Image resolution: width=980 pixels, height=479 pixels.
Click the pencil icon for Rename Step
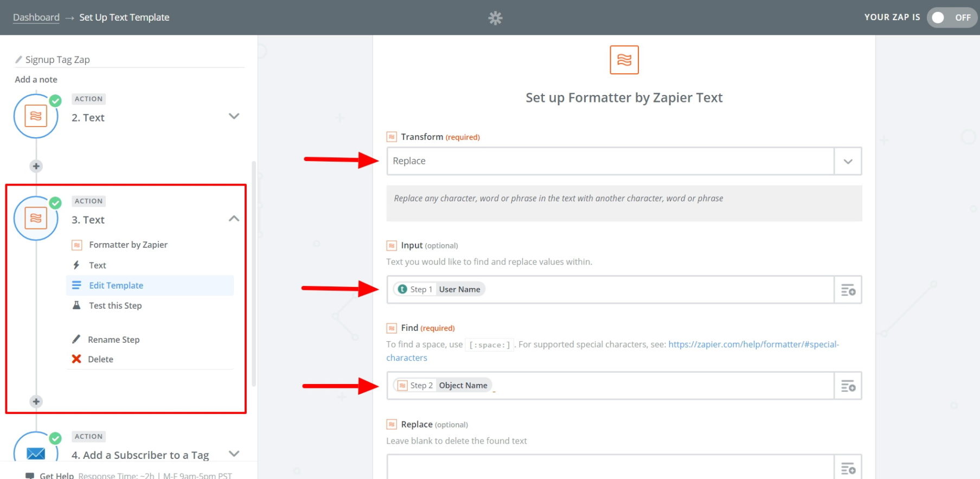[76, 339]
